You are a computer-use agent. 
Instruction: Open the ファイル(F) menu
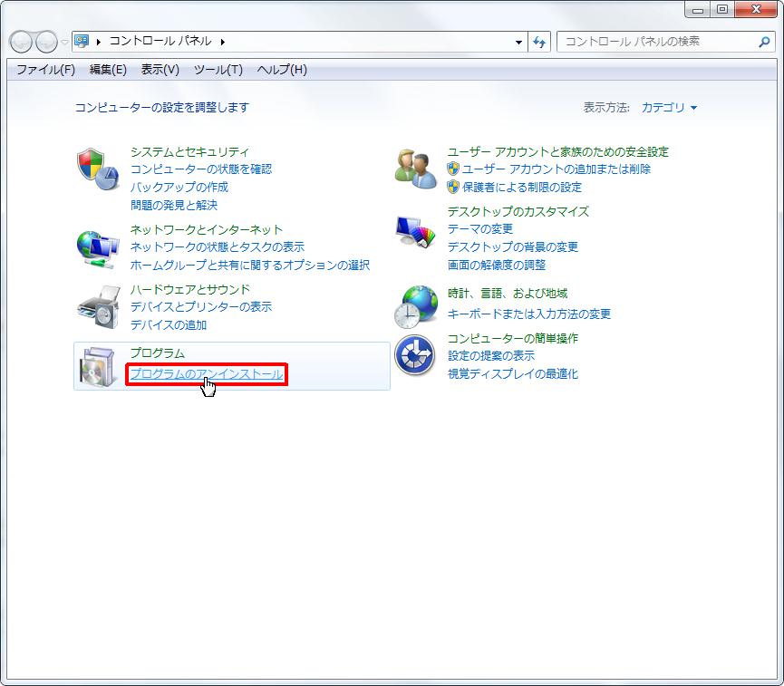45,70
